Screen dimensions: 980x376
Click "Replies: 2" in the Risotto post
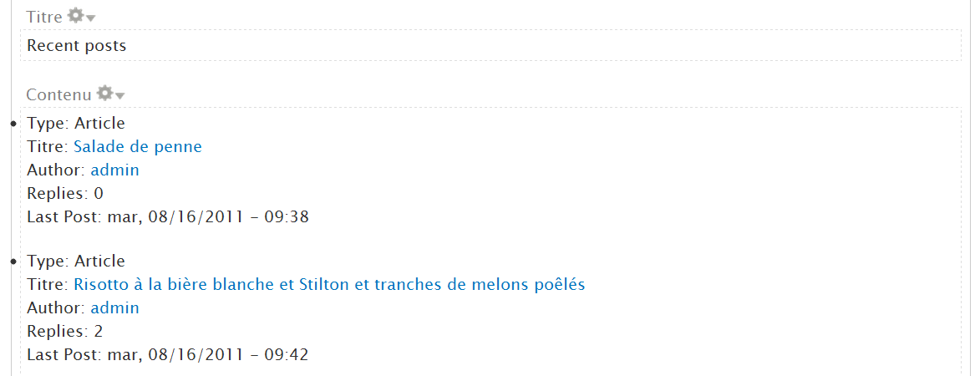[65, 332]
